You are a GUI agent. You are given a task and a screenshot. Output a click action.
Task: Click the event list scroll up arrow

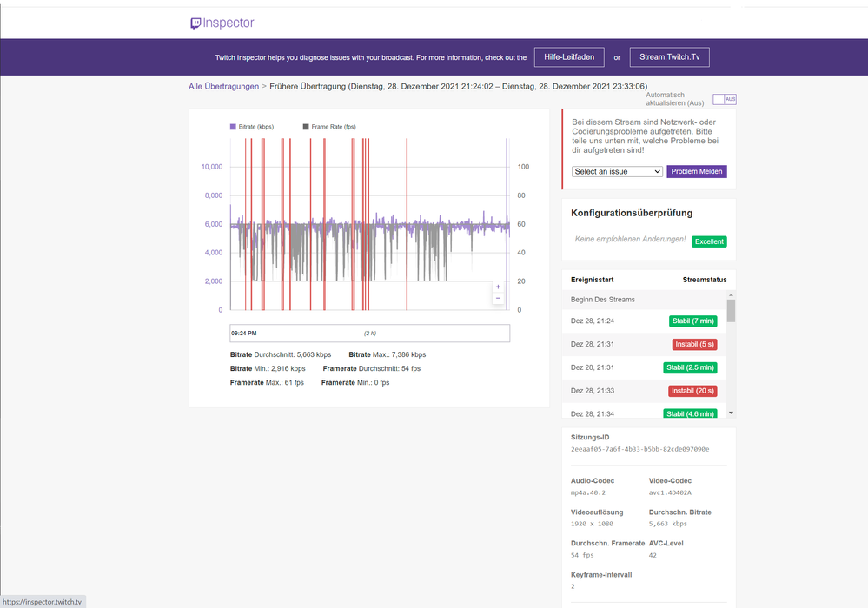pyautogui.click(x=731, y=295)
